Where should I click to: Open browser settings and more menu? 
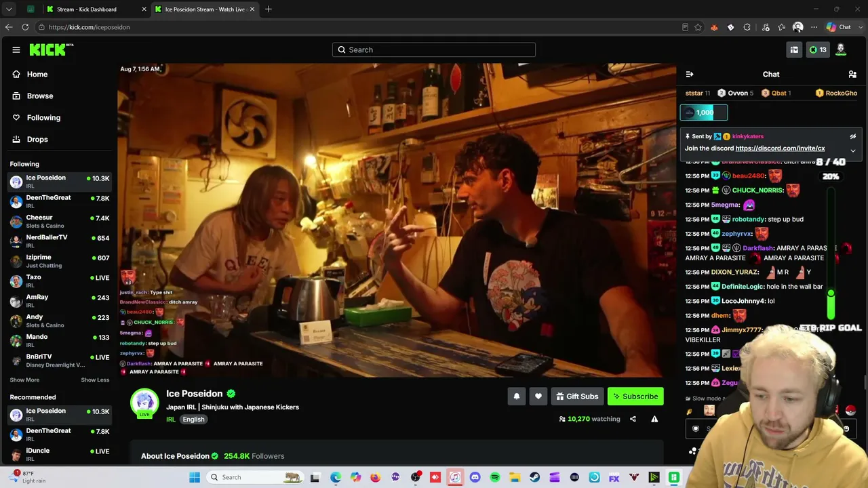click(814, 27)
